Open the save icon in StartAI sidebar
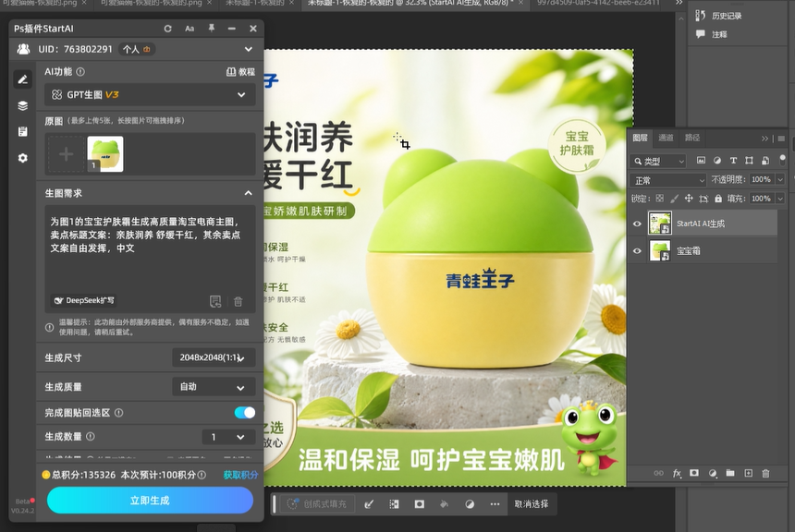This screenshot has height=532, width=795. [x=23, y=132]
